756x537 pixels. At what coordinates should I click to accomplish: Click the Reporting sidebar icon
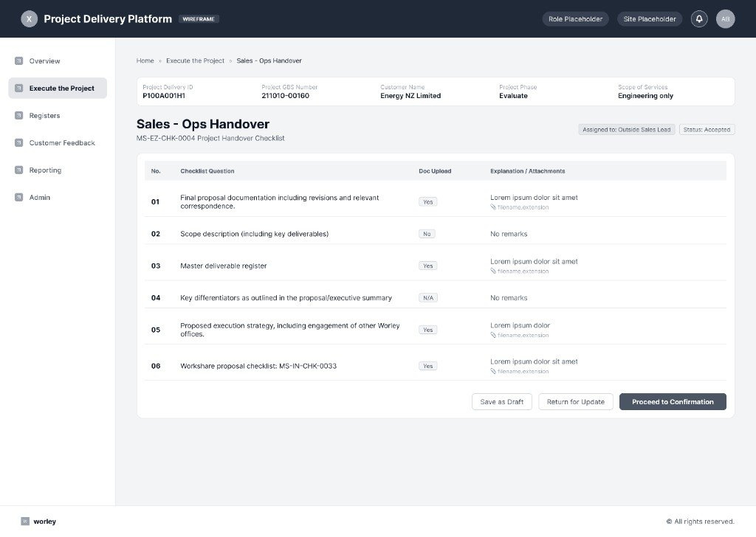point(18,170)
